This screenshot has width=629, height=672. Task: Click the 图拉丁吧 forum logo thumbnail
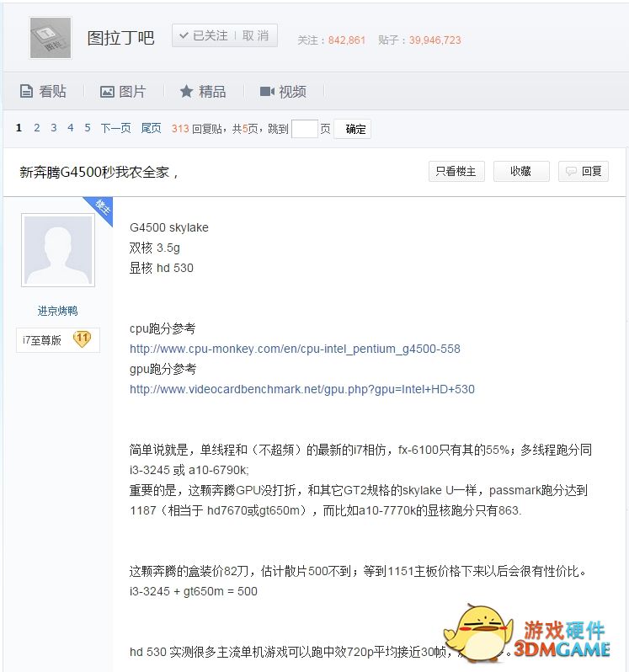pos(51,38)
